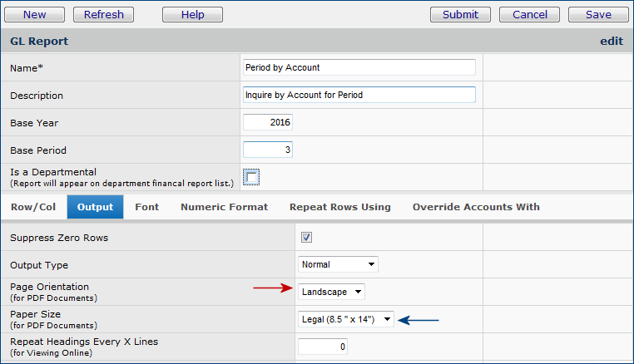Submit the GL Report form
Viewport: 634px width, 364px height.
tap(460, 14)
